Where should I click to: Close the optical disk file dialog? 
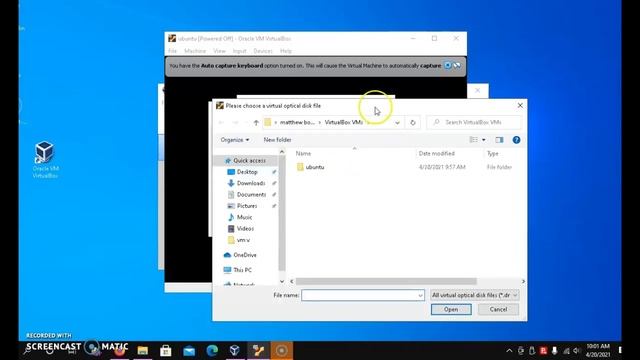click(x=520, y=105)
